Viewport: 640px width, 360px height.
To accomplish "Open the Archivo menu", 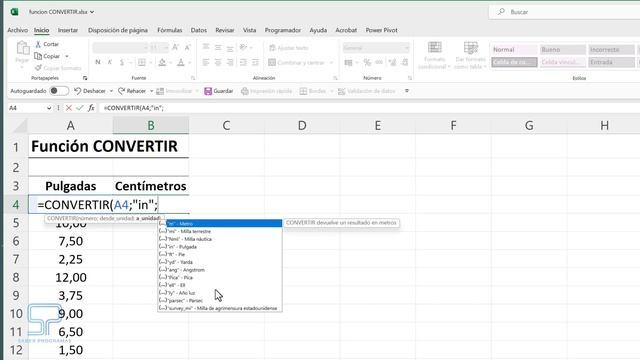I will point(18,30).
